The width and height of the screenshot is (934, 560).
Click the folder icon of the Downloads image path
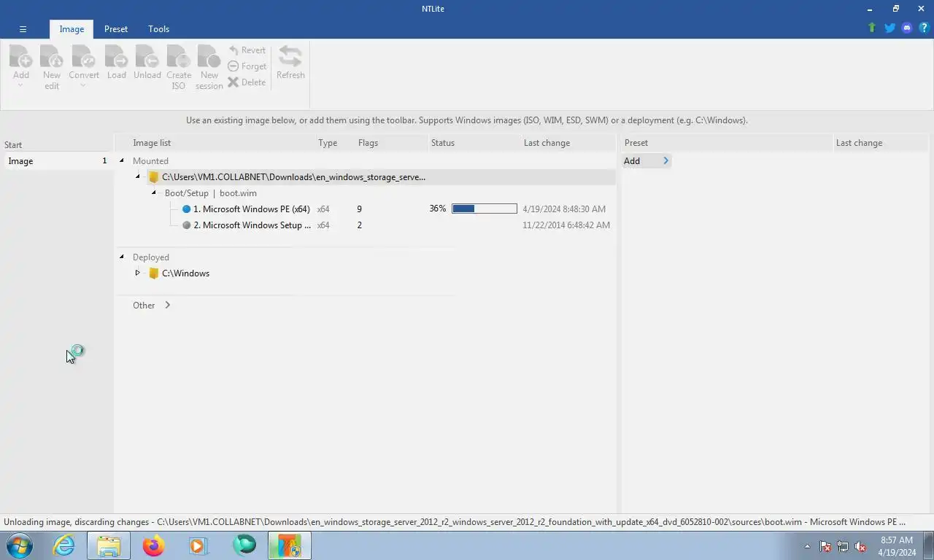pyautogui.click(x=153, y=177)
